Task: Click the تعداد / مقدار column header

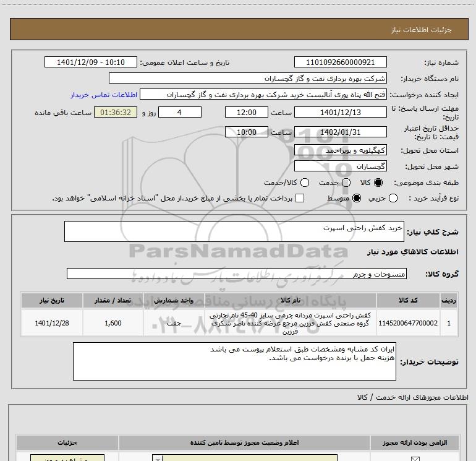Action: click(x=113, y=300)
